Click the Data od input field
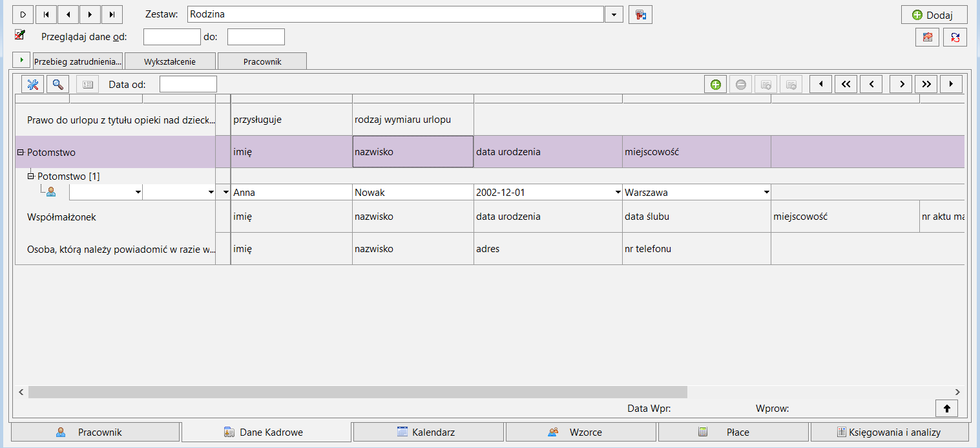The width and height of the screenshot is (980, 448). pyautogui.click(x=188, y=84)
